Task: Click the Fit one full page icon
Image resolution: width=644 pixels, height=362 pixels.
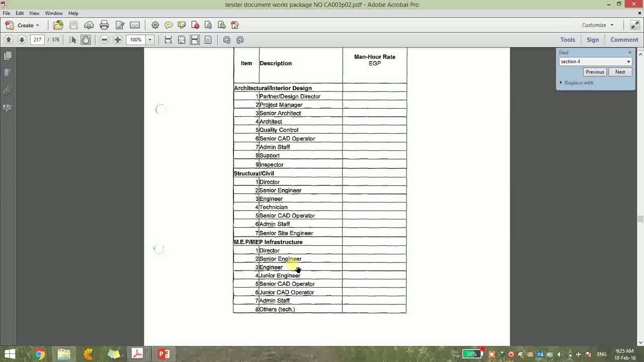Action: click(x=182, y=40)
